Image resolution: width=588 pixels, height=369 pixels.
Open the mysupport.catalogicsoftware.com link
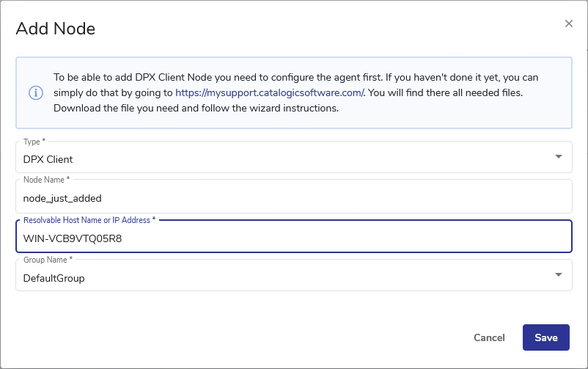[x=270, y=93]
